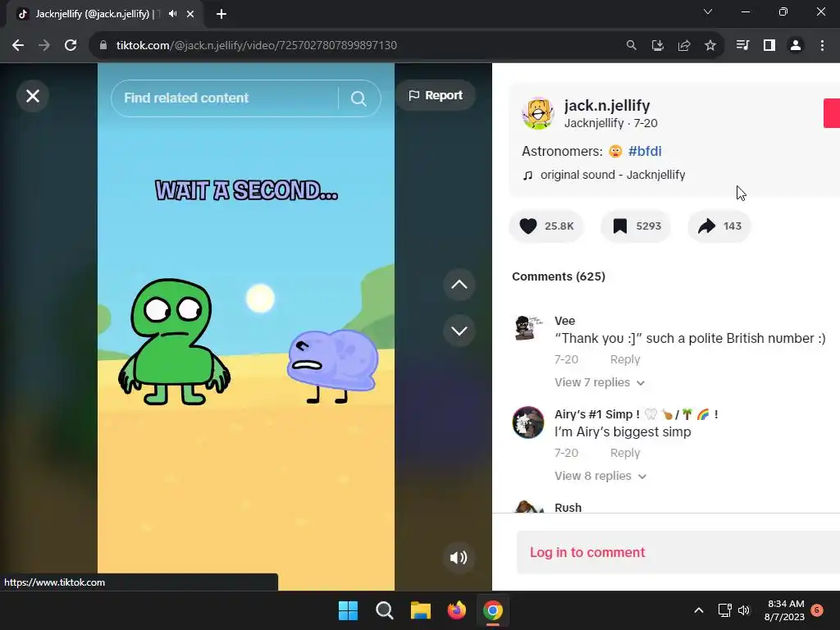Click the Chrome taskbar icon
The height and width of the screenshot is (630, 840).
[493, 610]
